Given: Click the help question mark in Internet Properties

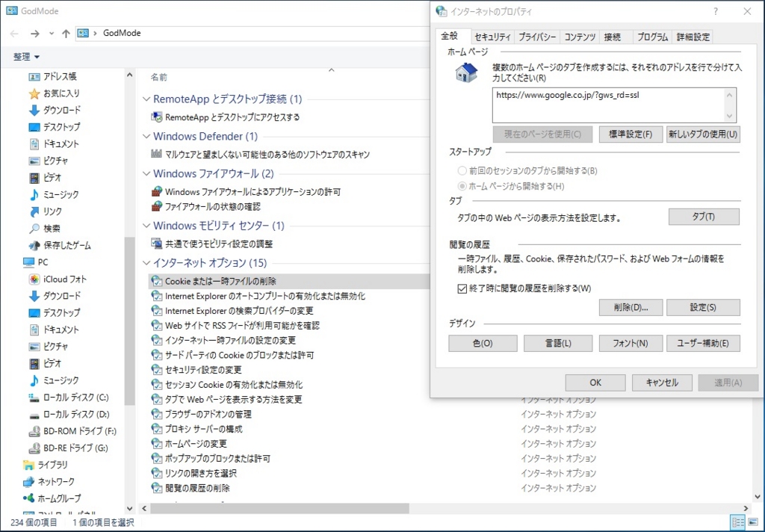Looking at the screenshot, I should click(715, 11).
